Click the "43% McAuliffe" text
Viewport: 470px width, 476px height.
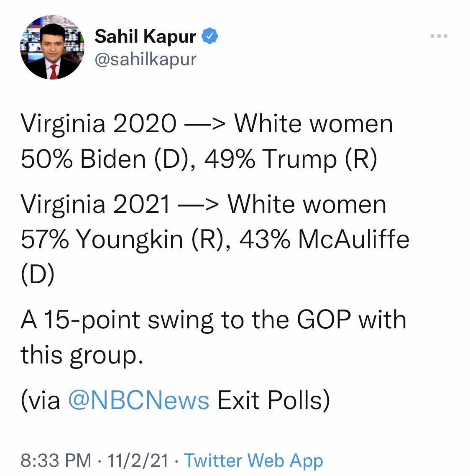324,239
